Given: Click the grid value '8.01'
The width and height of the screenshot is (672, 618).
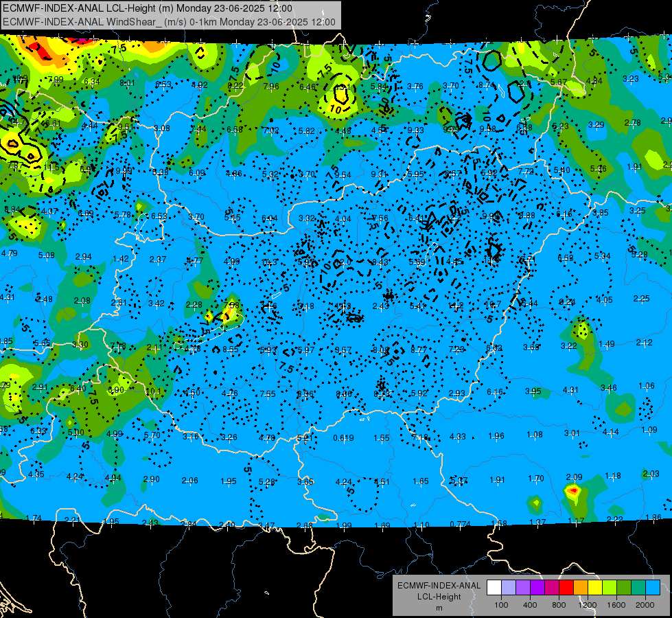Looking at the screenshot, I should (127, 83).
